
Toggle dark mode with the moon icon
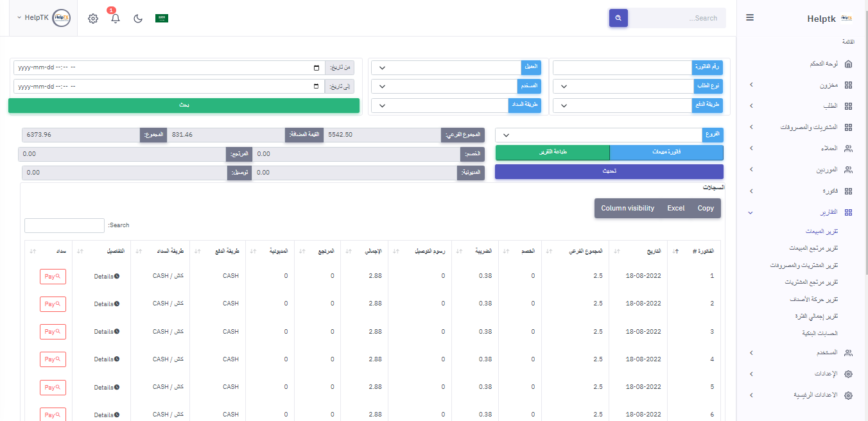pyautogui.click(x=138, y=19)
